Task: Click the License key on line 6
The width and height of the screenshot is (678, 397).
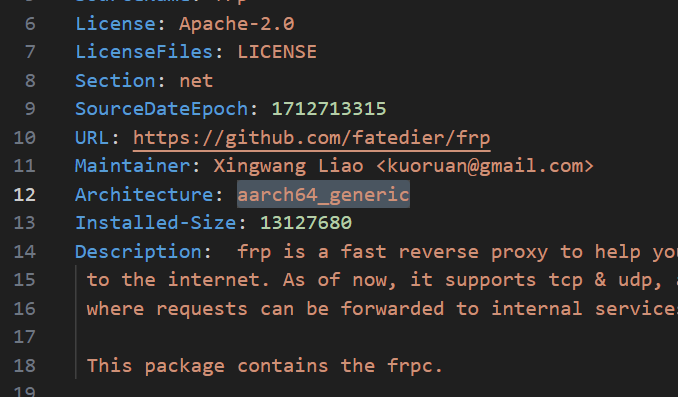Action: coord(115,23)
